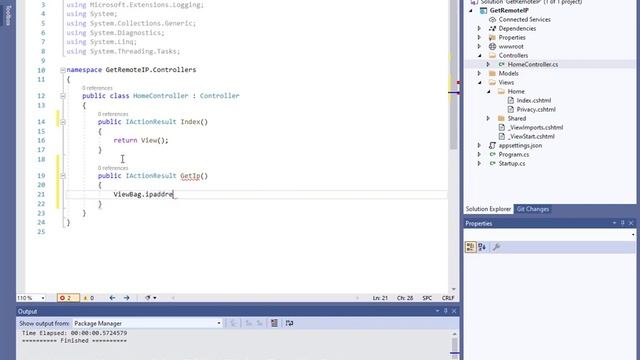Click the errors indicator showing 2
The height and width of the screenshot is (360, 640).
pyautogui.click(x=68, y=298)
